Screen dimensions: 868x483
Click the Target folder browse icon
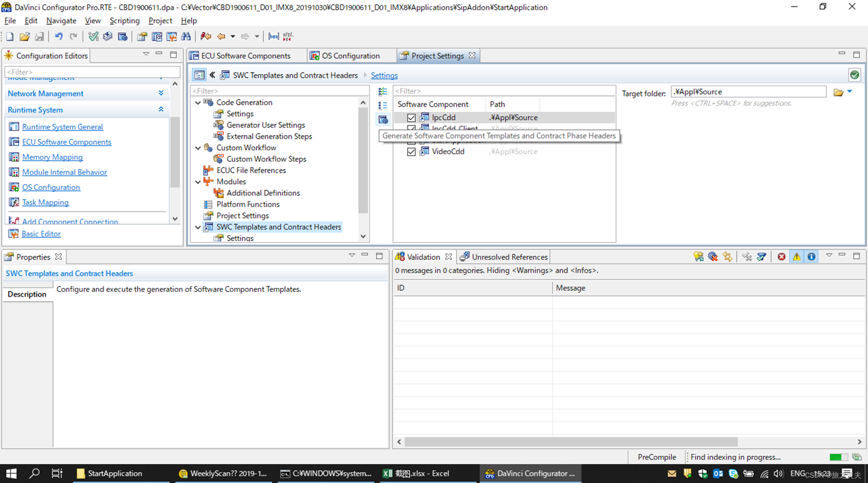click(838, 92)
